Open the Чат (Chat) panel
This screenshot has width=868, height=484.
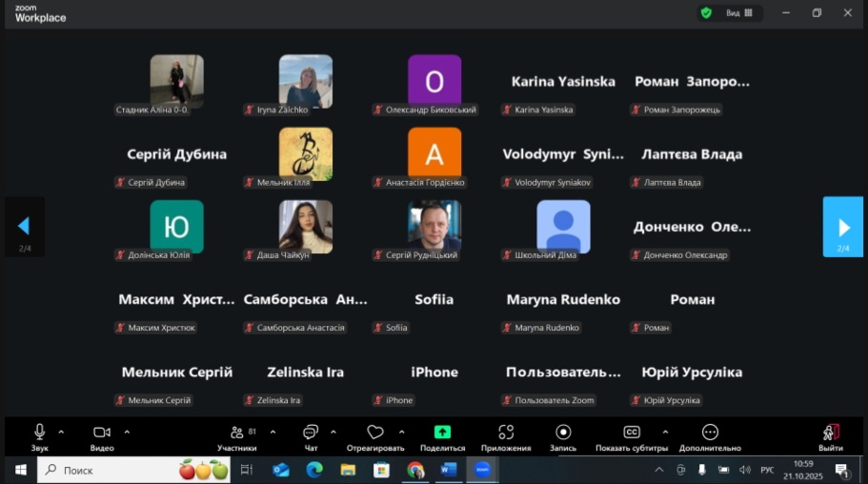(x=311, y=433)
